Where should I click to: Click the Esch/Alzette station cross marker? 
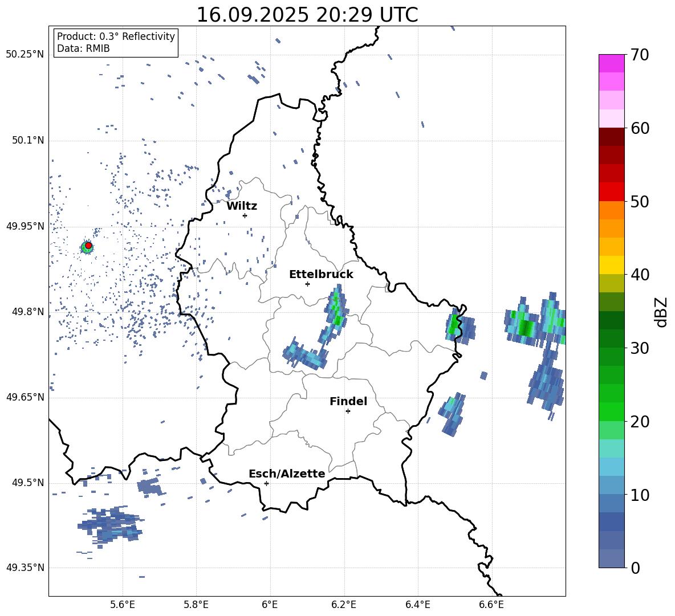coord(266,483)
